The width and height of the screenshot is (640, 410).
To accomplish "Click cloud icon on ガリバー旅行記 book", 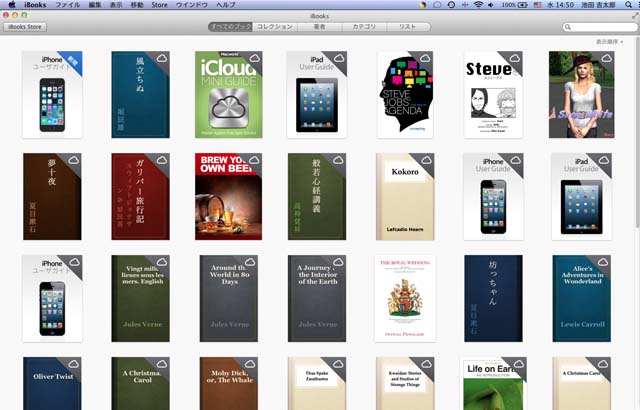I will coord(162,160).
